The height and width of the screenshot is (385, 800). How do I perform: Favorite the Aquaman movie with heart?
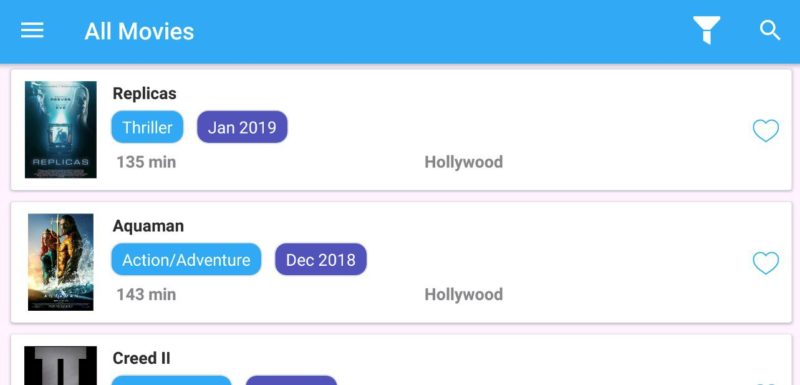(766, 263)
